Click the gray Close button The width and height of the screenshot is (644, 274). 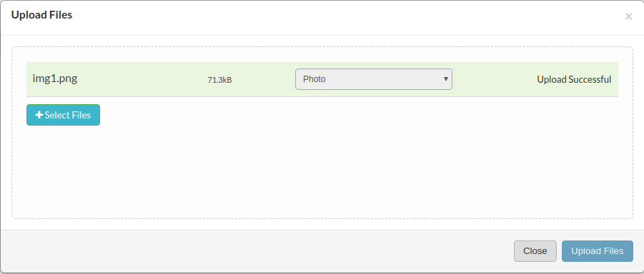coord(535,251)
